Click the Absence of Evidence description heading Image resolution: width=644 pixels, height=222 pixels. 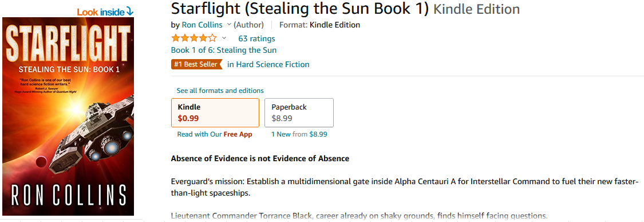260,158
